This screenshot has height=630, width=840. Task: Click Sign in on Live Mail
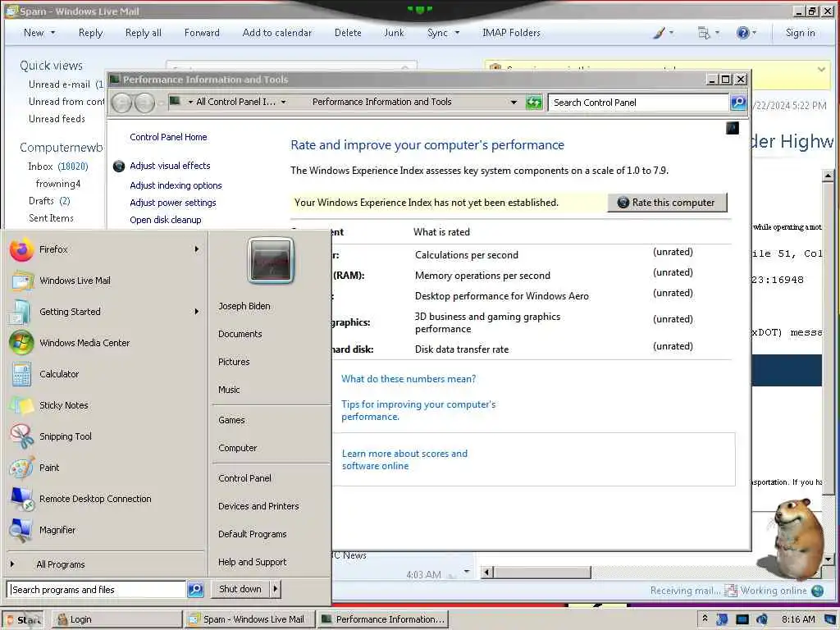click(x=801, y=33)
